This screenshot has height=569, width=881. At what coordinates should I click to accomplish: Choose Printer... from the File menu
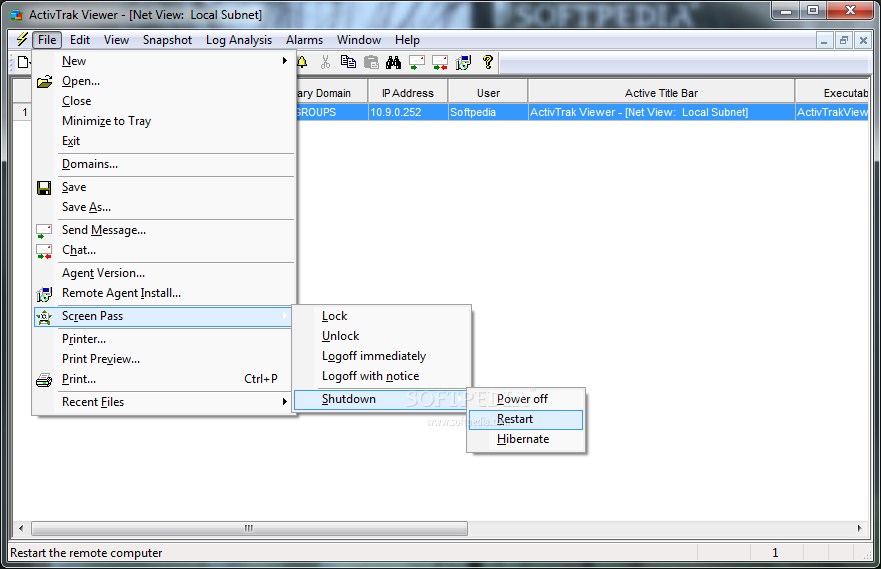pyautogui.click(x=164, y=339)
